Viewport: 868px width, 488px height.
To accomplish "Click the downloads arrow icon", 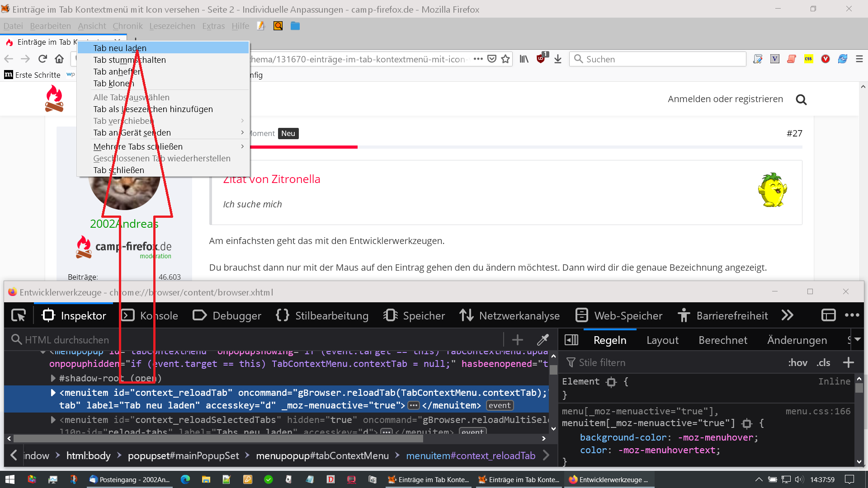I will [x=558, y=59].
